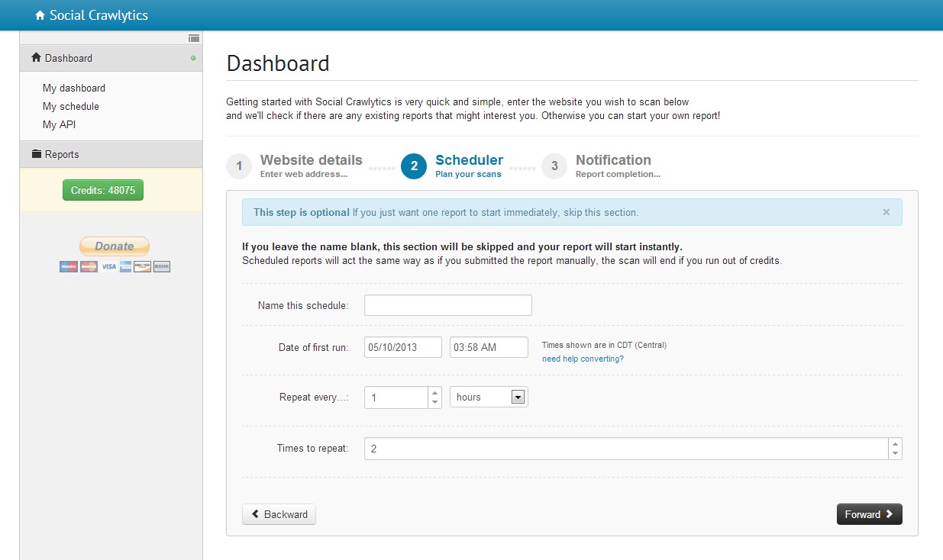The height and width of the screenshot is (560, 943).
Task: Click the PayPal Donate button
Action: pyautogui.click(x=115, y=246)
